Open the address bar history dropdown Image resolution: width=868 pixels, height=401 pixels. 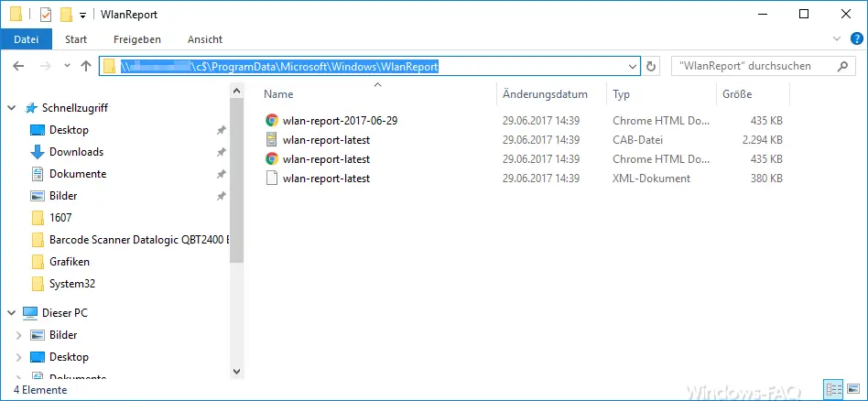(x=633, y=67)
